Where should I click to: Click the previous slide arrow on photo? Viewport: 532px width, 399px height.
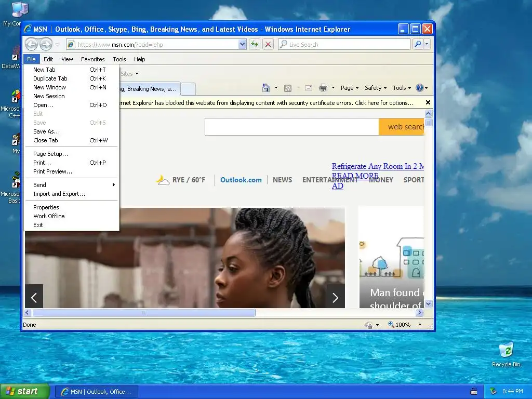tap(34, 298)
